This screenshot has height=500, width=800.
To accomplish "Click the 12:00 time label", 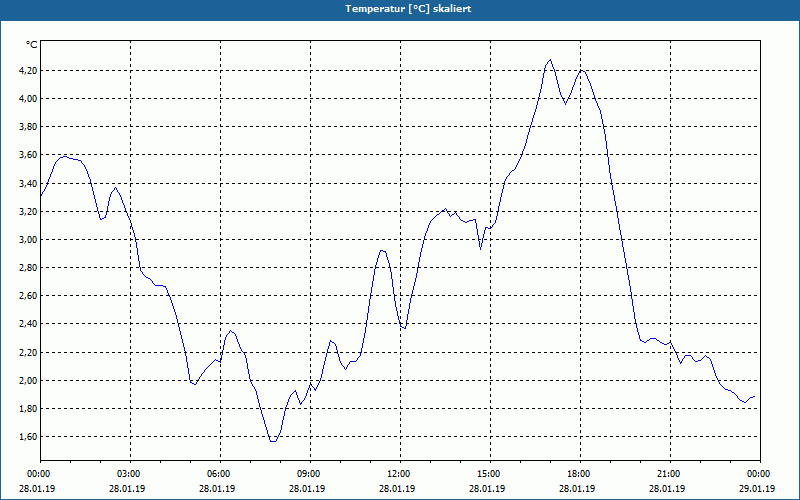I will tap(399, 474).
